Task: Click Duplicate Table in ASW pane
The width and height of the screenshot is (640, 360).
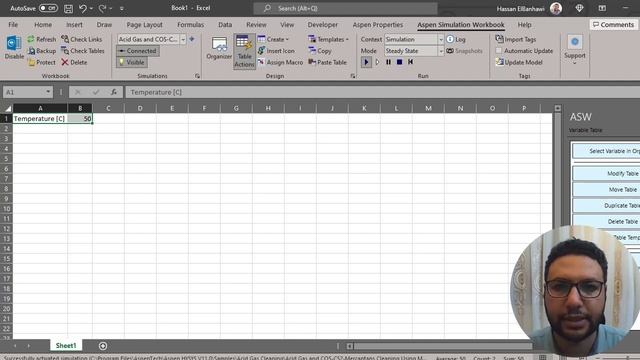Action: tap(607, 205)
